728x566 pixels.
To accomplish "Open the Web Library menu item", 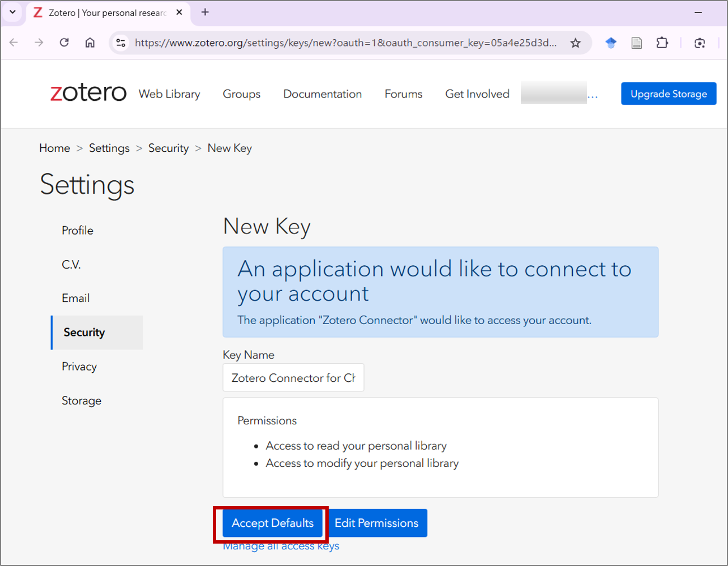I will click(x=169, y=94).
